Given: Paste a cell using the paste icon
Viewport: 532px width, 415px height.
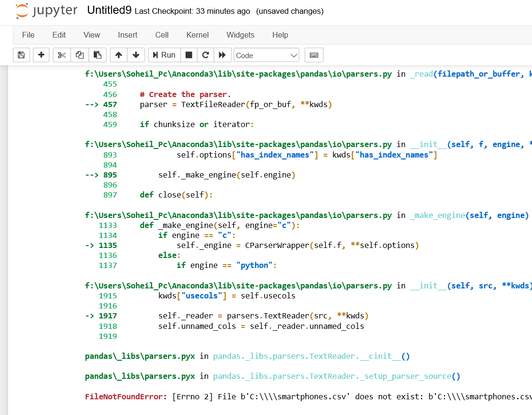Looking at the screenshot, I should 98,55.
